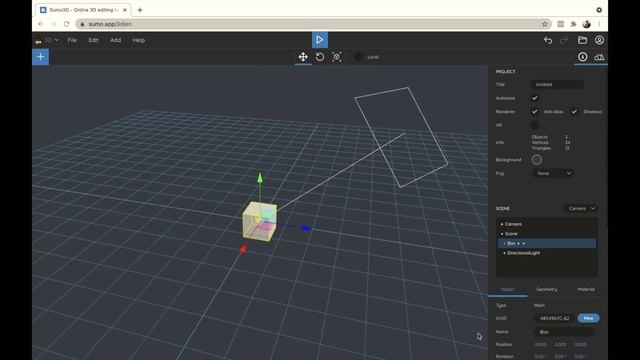The width and height of the screenshot is (640, 360).
Task: Open the assets library panel icon
Action: click(x=599, y=57)
